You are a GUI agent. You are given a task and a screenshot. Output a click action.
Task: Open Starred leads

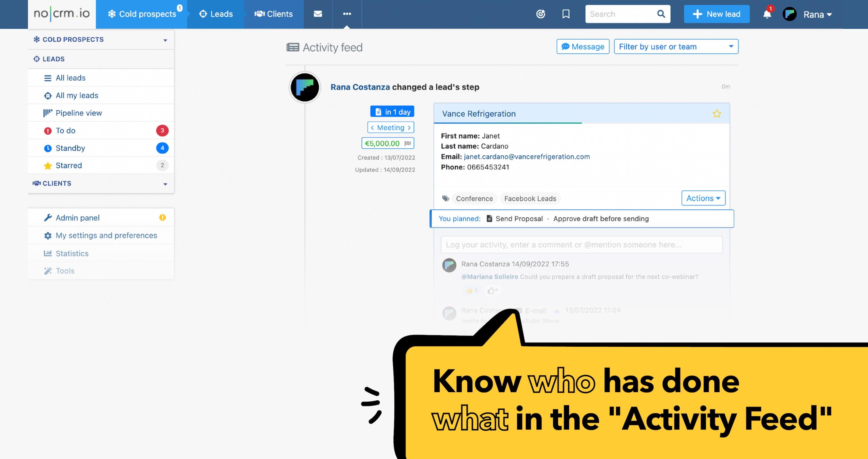(x=101, y=166)
